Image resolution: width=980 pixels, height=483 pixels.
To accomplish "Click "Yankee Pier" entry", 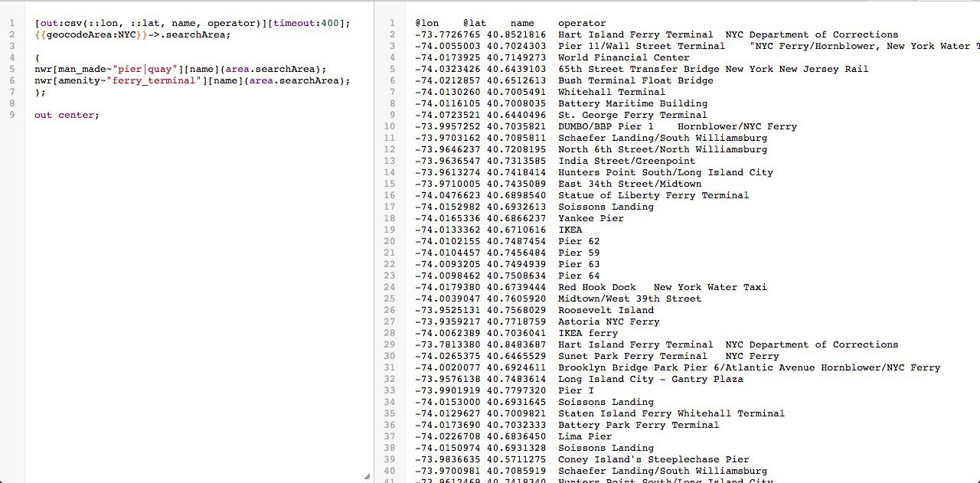I will click(591, 218).
